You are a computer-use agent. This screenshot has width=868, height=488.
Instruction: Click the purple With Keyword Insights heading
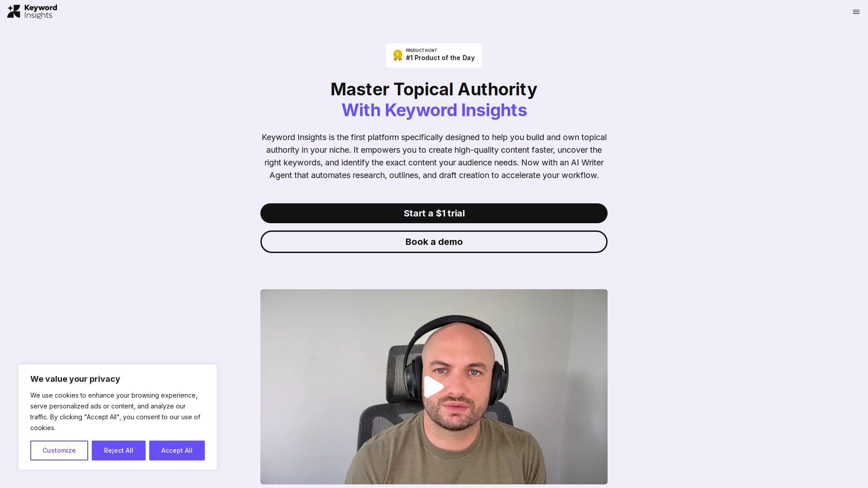pos(434,110)
